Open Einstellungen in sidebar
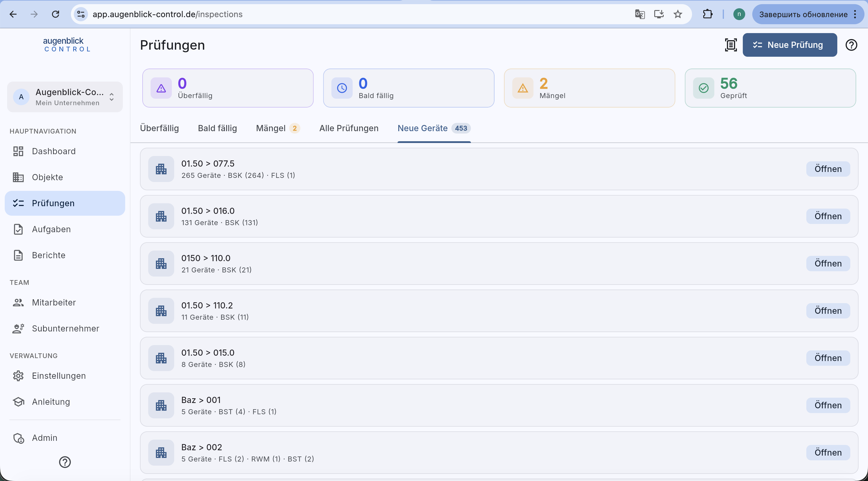Viewport: 868px width, 481px height. pos(65,376)
